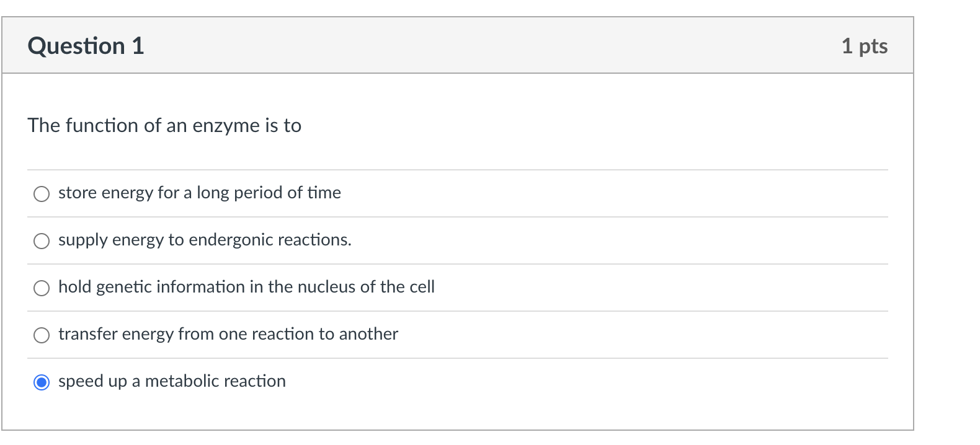Click the word 'nucleus' in the third answer
This screenshot has height=445, width=980.
tap(326, 287)
